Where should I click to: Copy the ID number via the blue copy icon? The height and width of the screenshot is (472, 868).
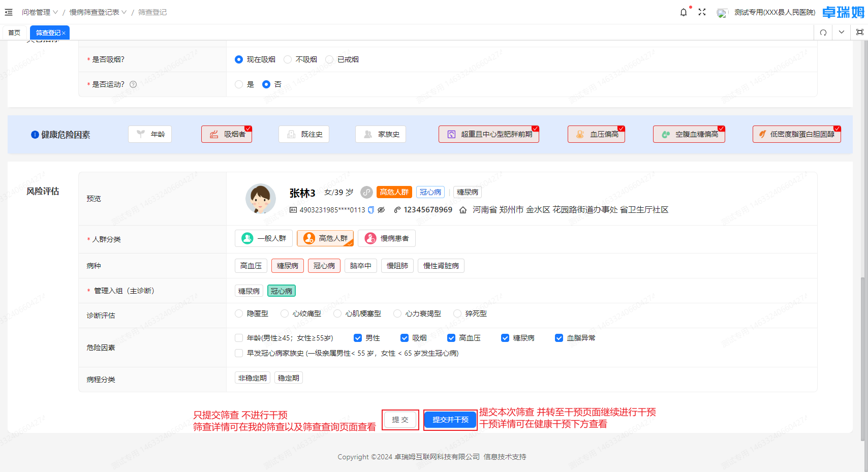point(371,209)
